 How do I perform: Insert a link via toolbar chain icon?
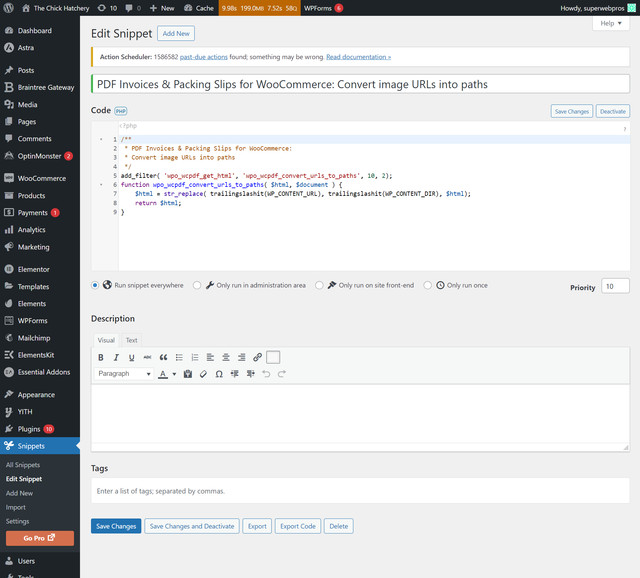[x=257, y=358]
